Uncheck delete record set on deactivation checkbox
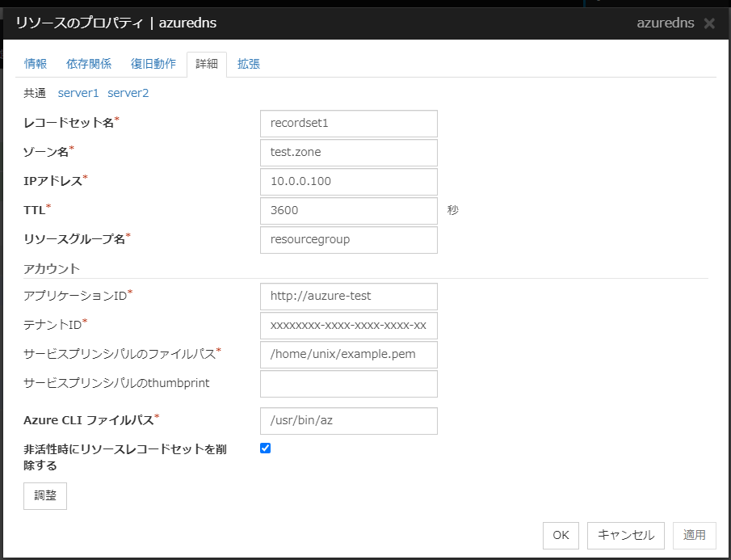The height and width of the screenshot is (560, 731). (x=266, y=448)
